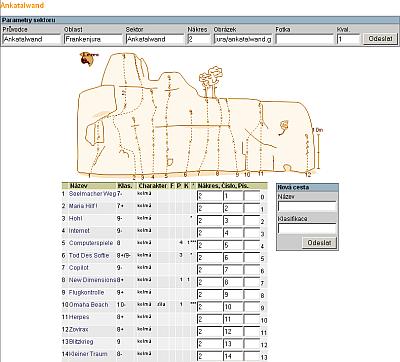
Task: Submit sector parameters with the top Odeslat button
Action: pyautogui.click(x=380, y=39)
